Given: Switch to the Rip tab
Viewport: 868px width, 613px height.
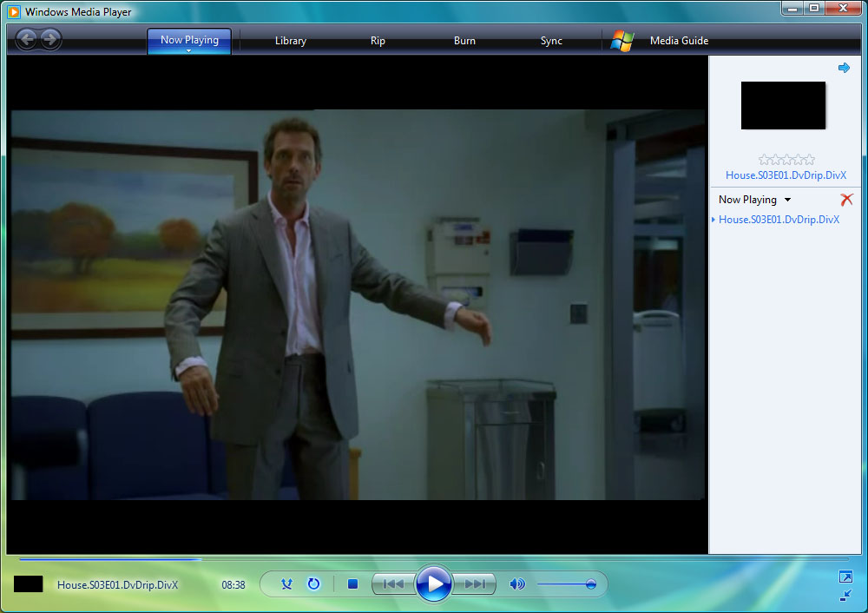Looking at the screenshot, I should click(x=378, y=41).
